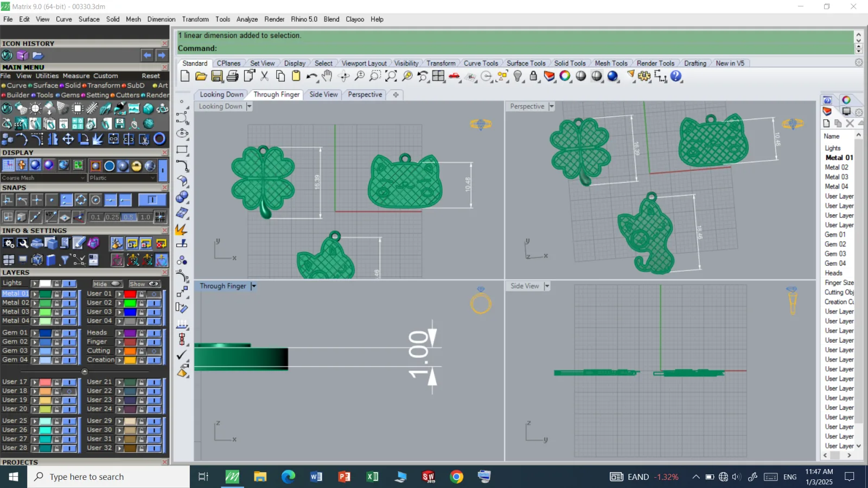Screen dimensions: 868x488
Task: Click the Zoom Extents icon
Action: 391,76
